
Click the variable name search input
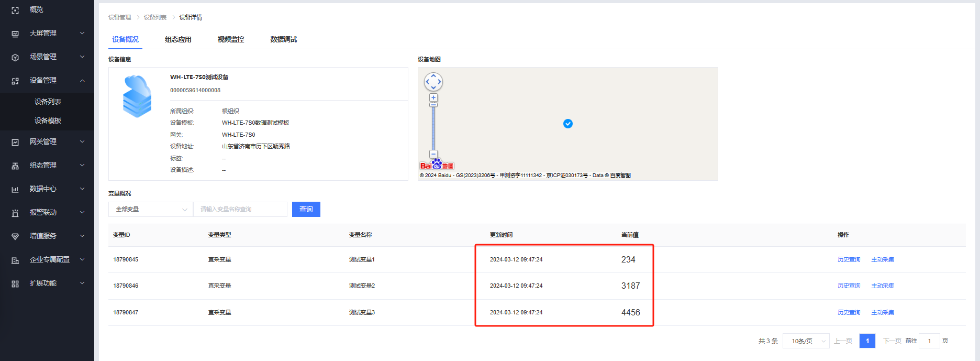tap(240, 209)
